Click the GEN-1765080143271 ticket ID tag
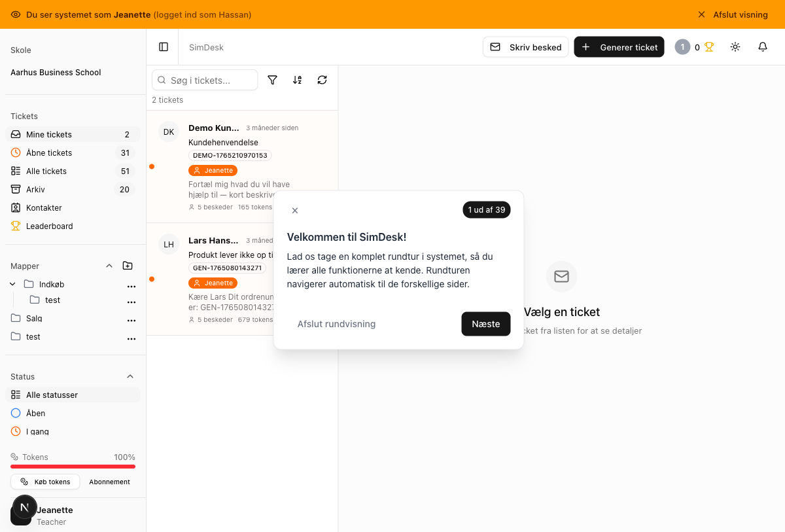 tap(227, 268)
